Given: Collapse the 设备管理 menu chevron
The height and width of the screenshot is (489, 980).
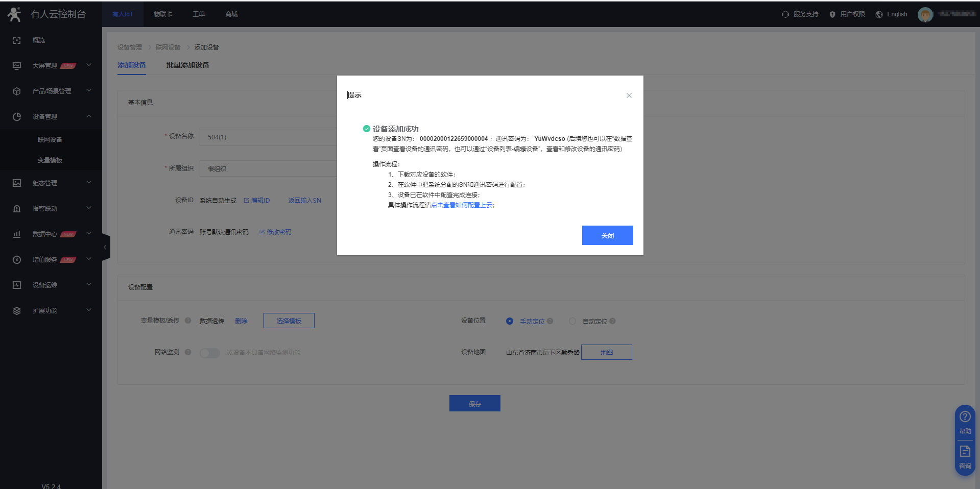Looking at the screenshot, I should click(89, 116).
